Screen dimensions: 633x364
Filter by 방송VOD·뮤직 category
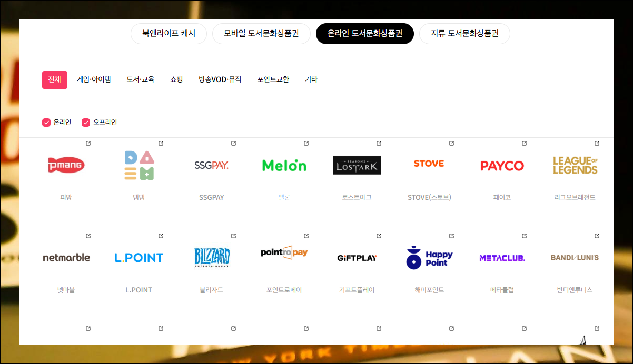(x=220, y=80)
